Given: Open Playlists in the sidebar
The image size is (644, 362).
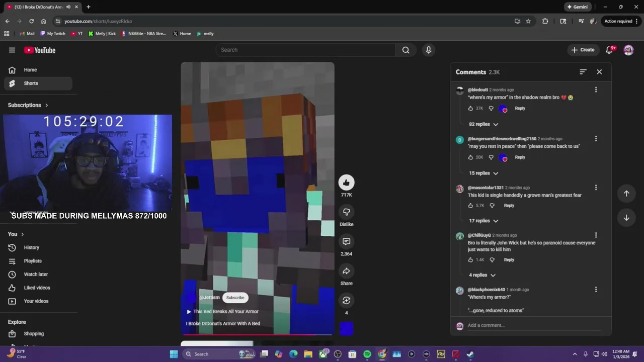Looking at the screenshot, I should point(38,261).
